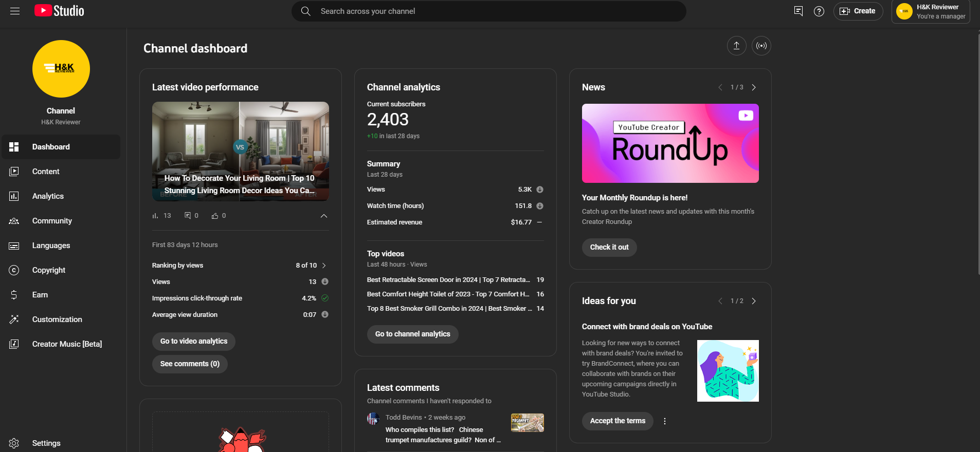Open the H&K Reviewer account switcher
Viewport: 980px width, 452px height.
point(931,11)
